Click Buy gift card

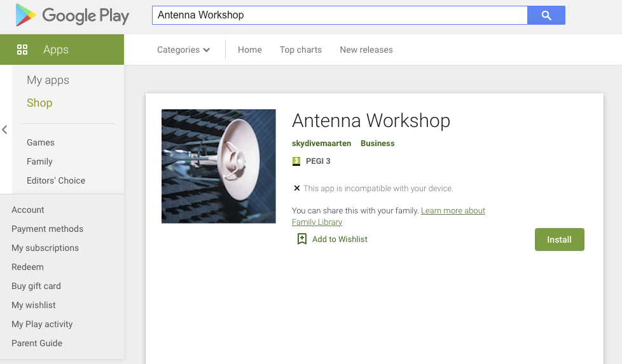pos(36,286)
